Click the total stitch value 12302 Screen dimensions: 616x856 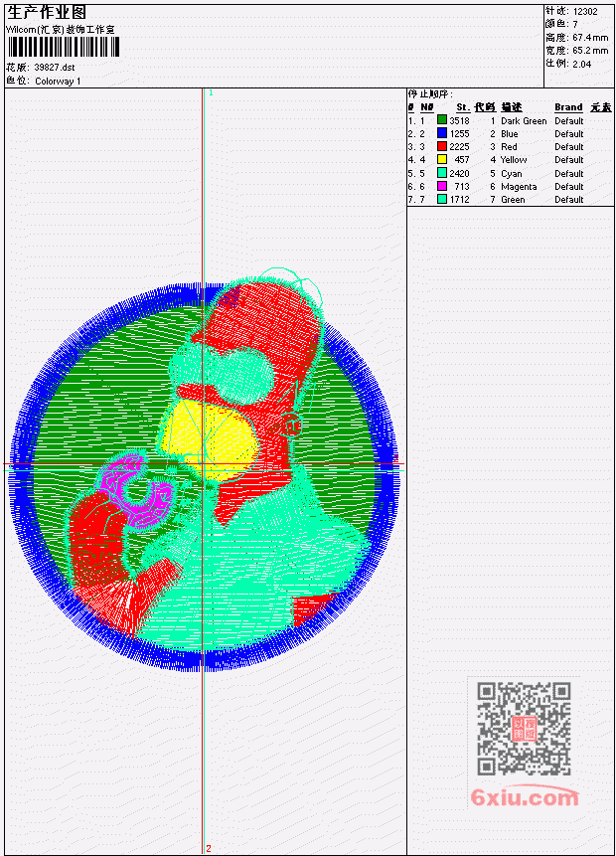[x=585, y=12]
